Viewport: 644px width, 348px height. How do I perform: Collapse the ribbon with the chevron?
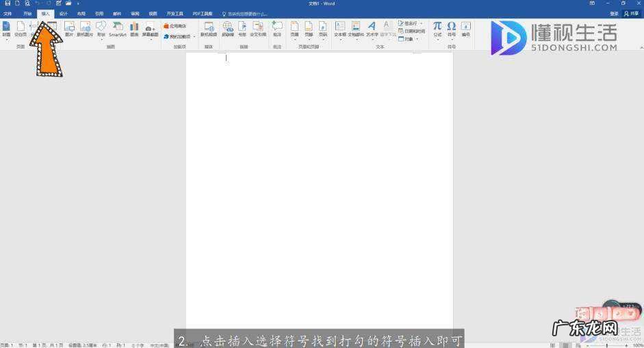[x=641, y=48]
